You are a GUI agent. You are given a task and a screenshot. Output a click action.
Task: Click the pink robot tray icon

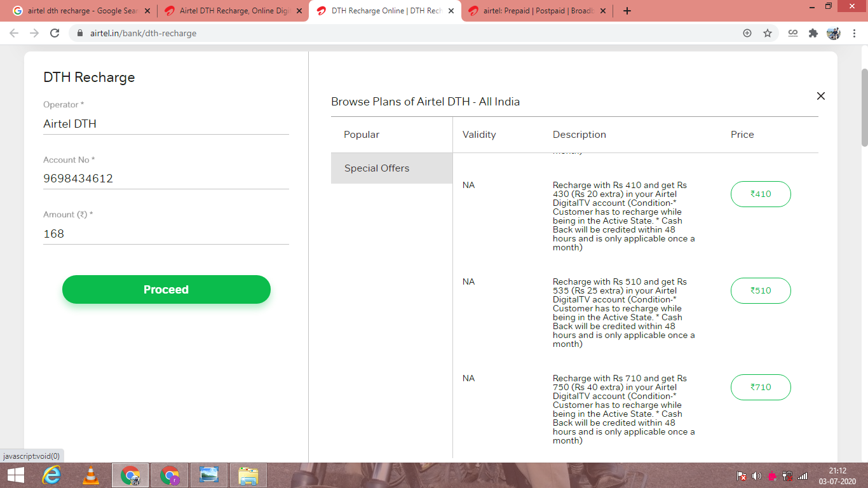[772, 476]
